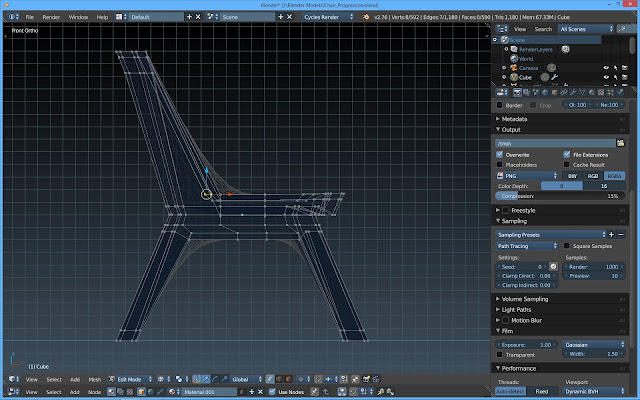Viewport: 640px width, 400px height.
Task: Open the All Scenes outliner display dropdown
Action: coord(586,29)
